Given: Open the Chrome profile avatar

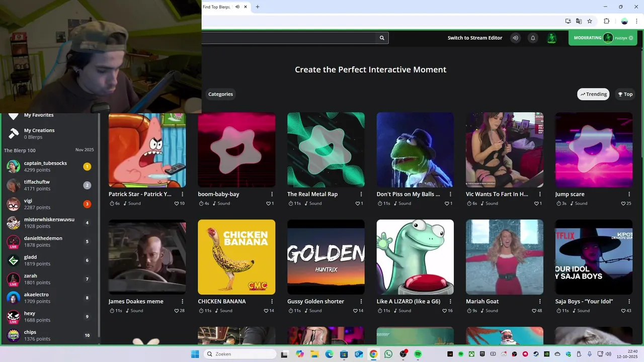Looking at the screenshot, I should (x=624, y=21).
